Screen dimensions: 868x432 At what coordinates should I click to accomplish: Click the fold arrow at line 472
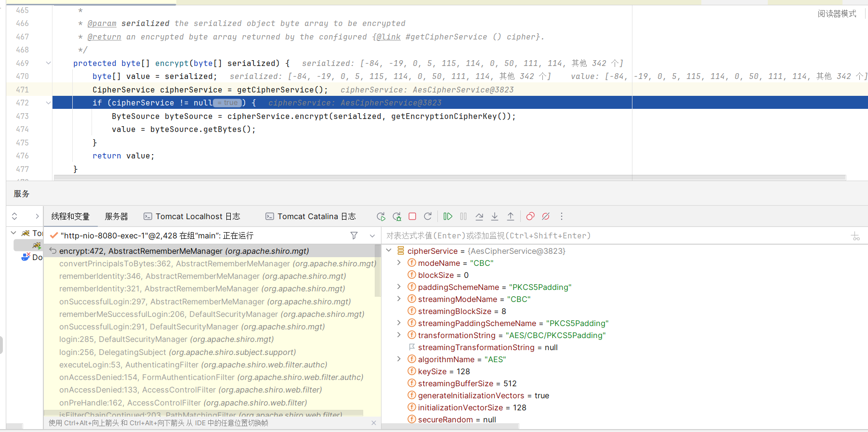[48, 103]
